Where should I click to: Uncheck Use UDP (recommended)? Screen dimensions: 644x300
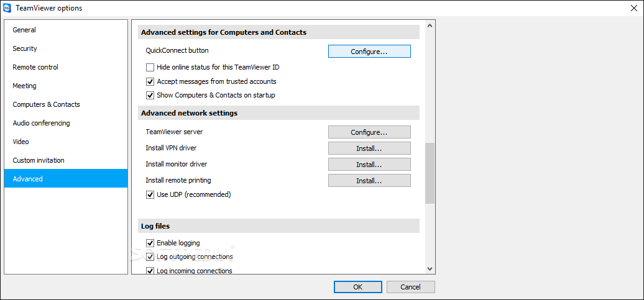coord(150,194)
